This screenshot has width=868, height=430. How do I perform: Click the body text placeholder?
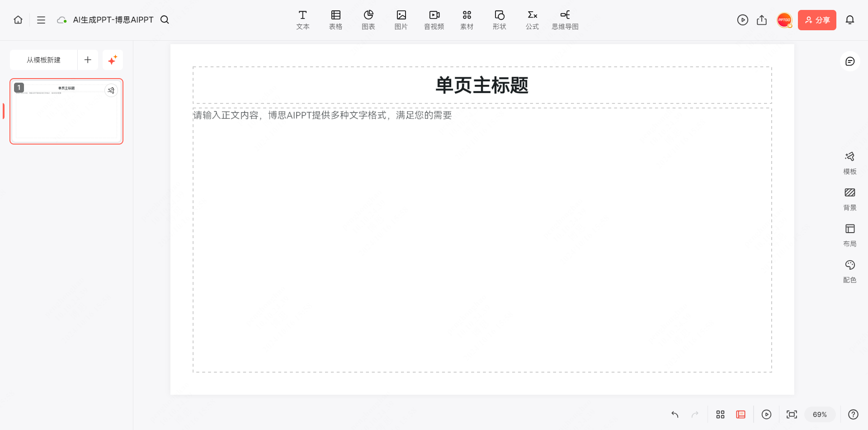point(482,240)
